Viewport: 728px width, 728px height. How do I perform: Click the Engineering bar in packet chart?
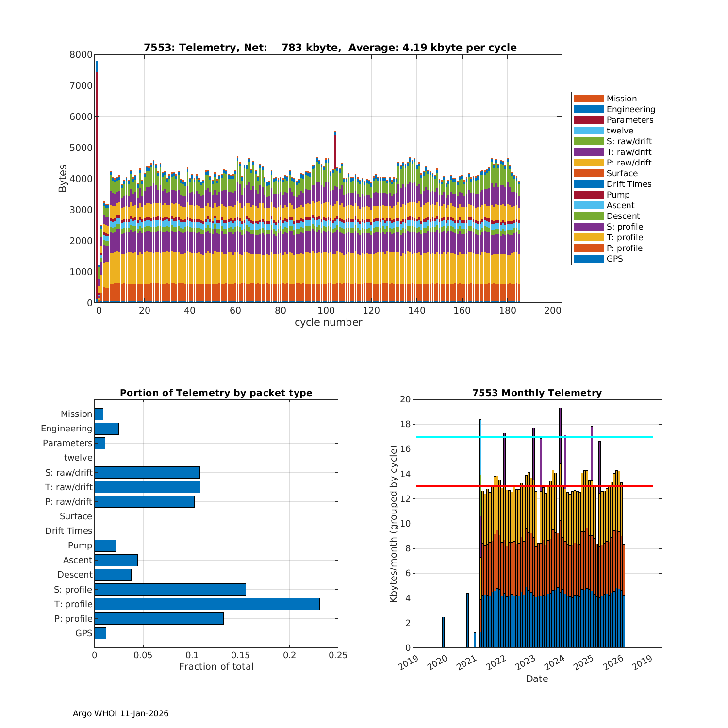pos(106,429)
